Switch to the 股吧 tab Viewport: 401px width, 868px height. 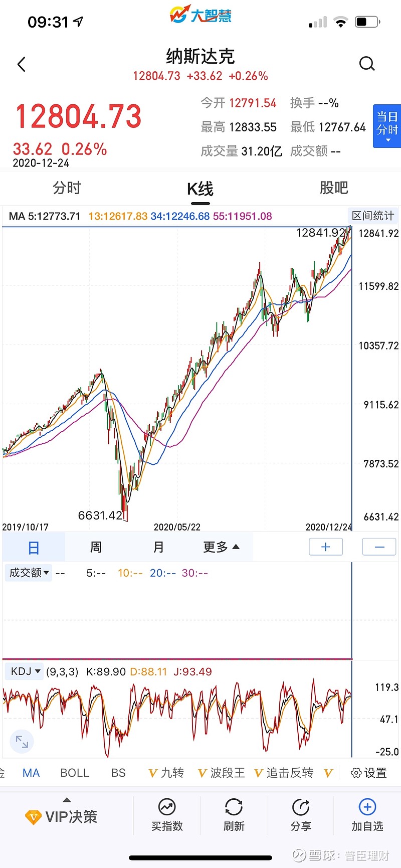(334, 188)
